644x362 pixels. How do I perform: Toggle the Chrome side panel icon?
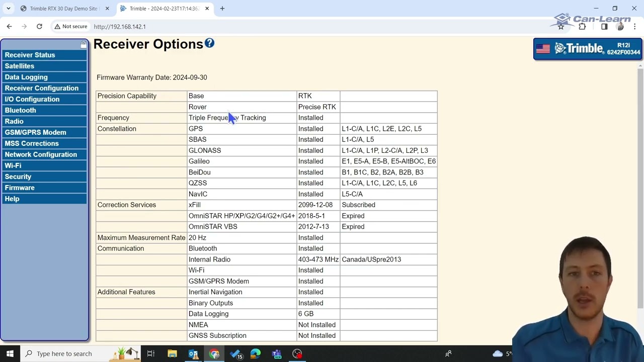604,27
